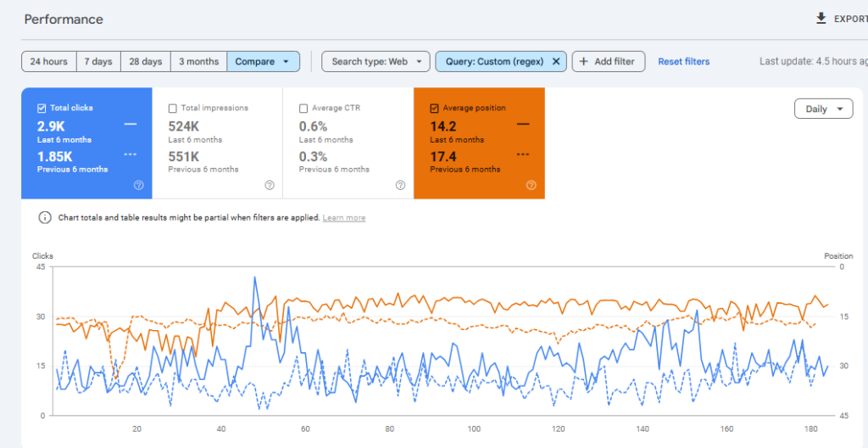
Task: Open help icon on Total clicks card
Action: (139, 185)
